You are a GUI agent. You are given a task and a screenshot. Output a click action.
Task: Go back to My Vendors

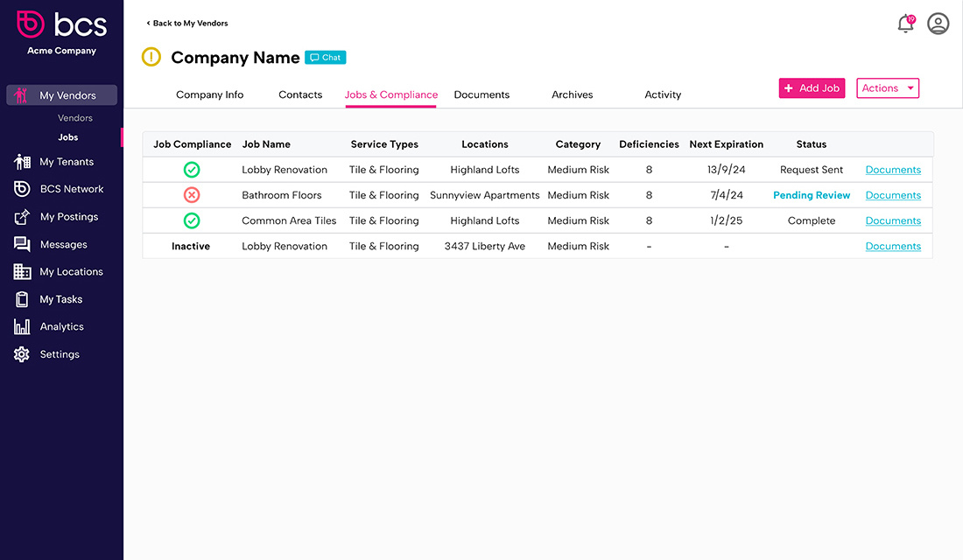click(187, 24)
